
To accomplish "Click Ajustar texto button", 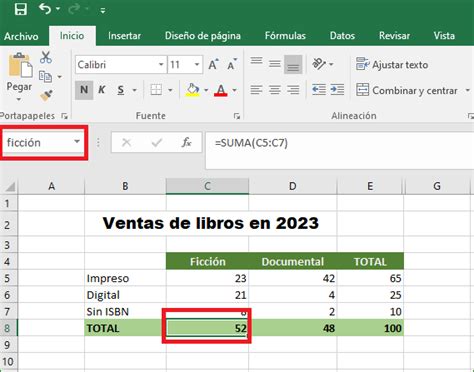I will click(x=392, y=64).
